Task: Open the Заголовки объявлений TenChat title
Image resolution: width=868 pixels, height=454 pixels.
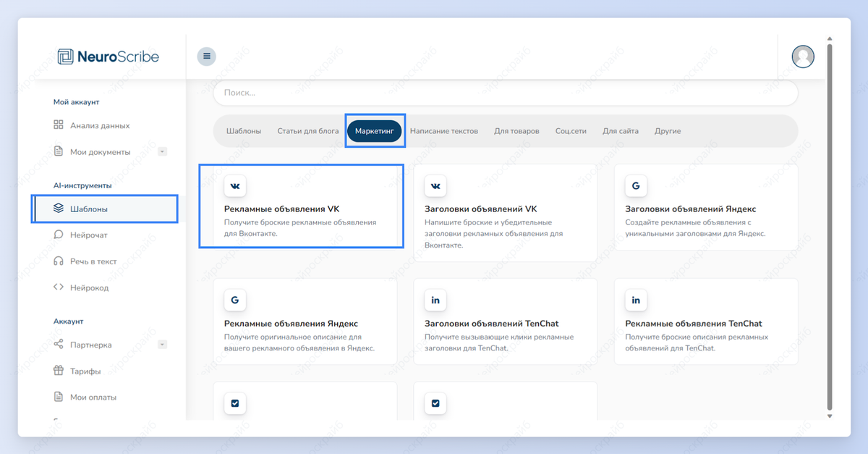Action: coord(492,324)
